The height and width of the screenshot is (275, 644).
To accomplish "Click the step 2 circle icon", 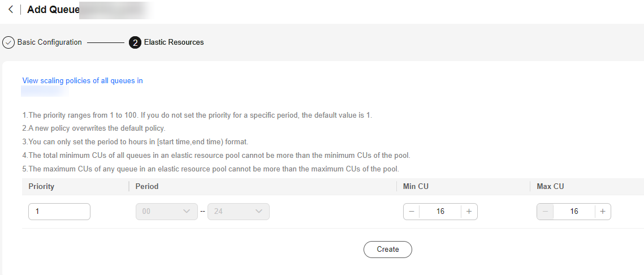I will click(135, 42).
